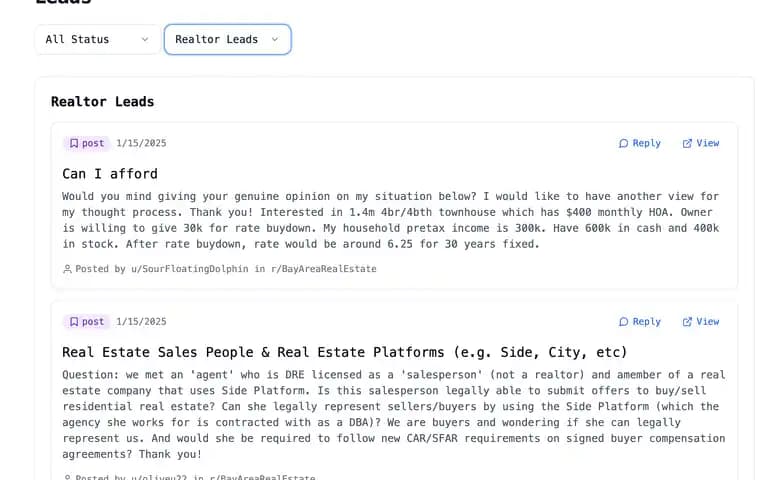Open the Realtor Leads filter dropdown

(228, 39)
